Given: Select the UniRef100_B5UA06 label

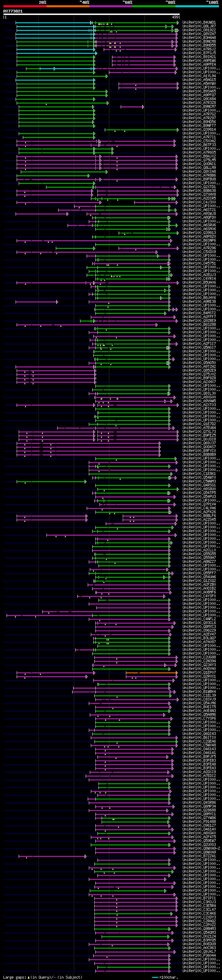Looking at the screenshot, I should (199, 283).
